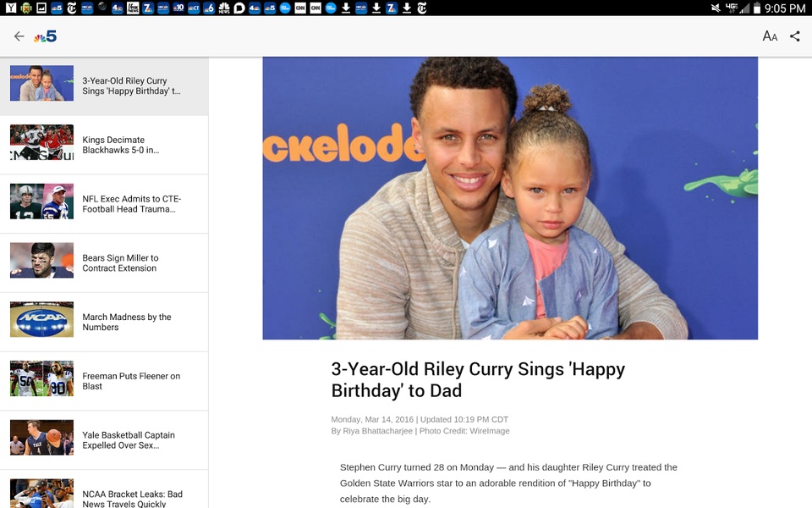The image size is (812, 508).
Task: Select NFL Exec Admits to CTE story
Action: pyautogui.click(x=104, y=204)
